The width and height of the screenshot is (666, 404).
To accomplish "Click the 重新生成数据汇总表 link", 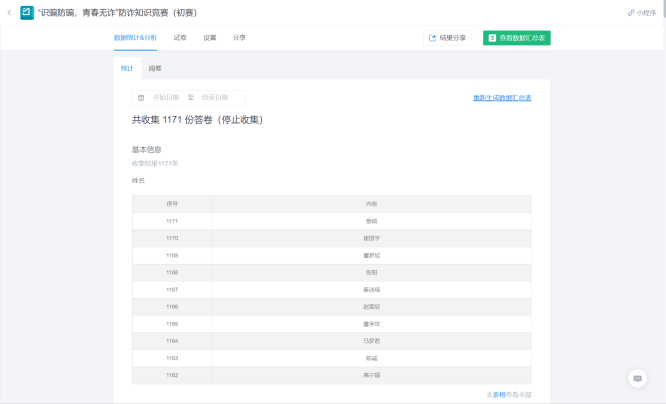I will (x=502, y=98).
